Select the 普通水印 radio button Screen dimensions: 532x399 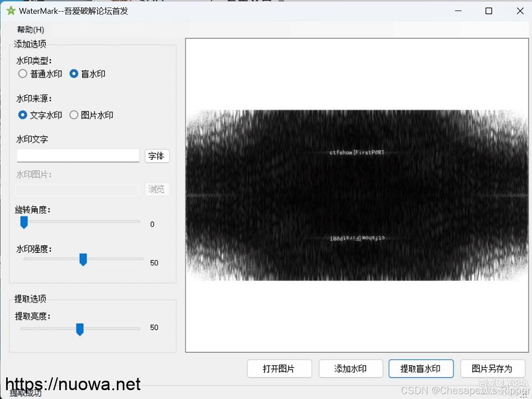(x=23, y=74)
